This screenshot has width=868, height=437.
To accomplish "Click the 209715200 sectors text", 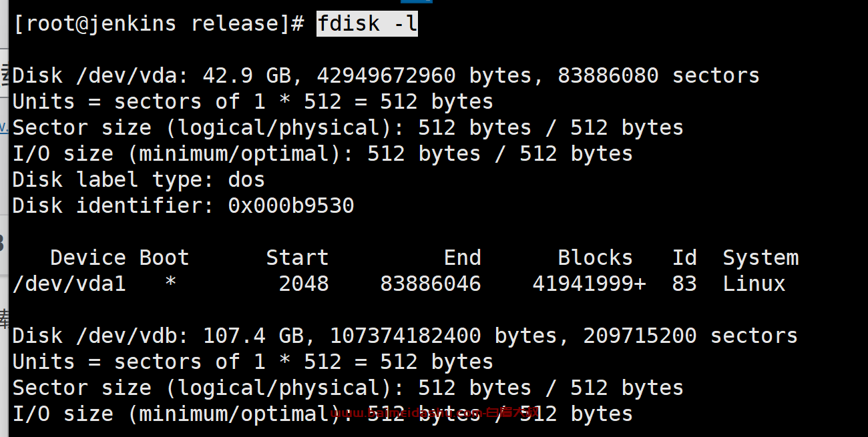I will [x=690, y=336].
